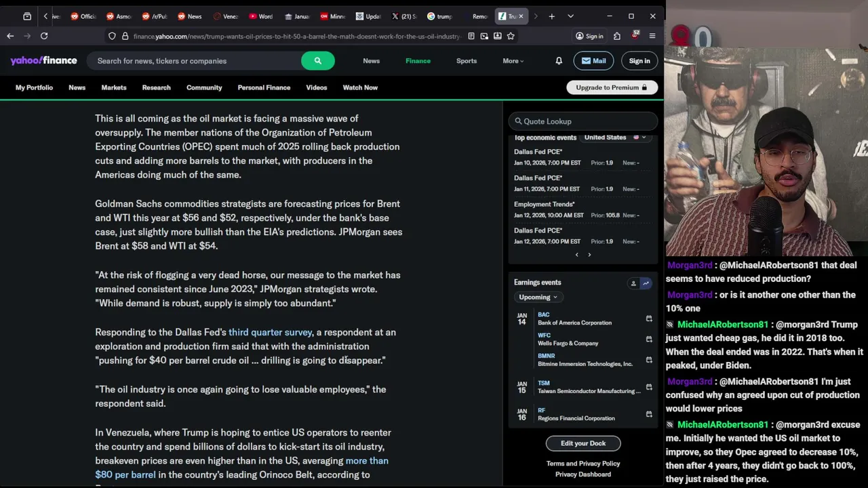
Task: Switch to the Google trump search tab
Action: point(439,16)
